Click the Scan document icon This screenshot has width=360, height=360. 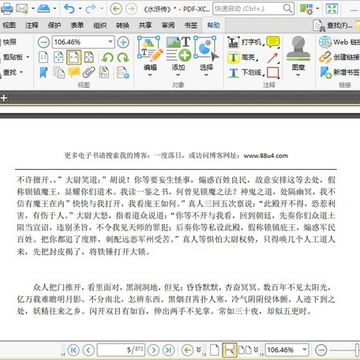point(44,8)
